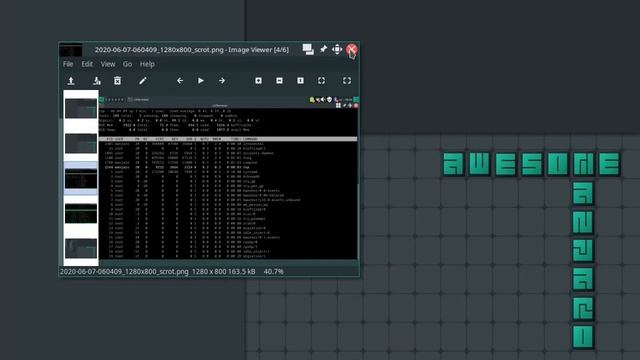Click the displayed terminal screenshot image
Image resolution: width=640 pixels, height=360 pixels.
229,178
